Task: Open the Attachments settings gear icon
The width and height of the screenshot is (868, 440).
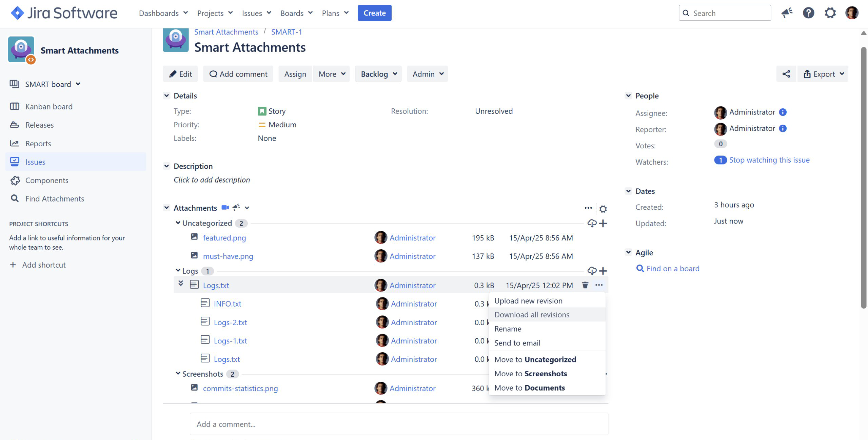Action: (603, 209)
